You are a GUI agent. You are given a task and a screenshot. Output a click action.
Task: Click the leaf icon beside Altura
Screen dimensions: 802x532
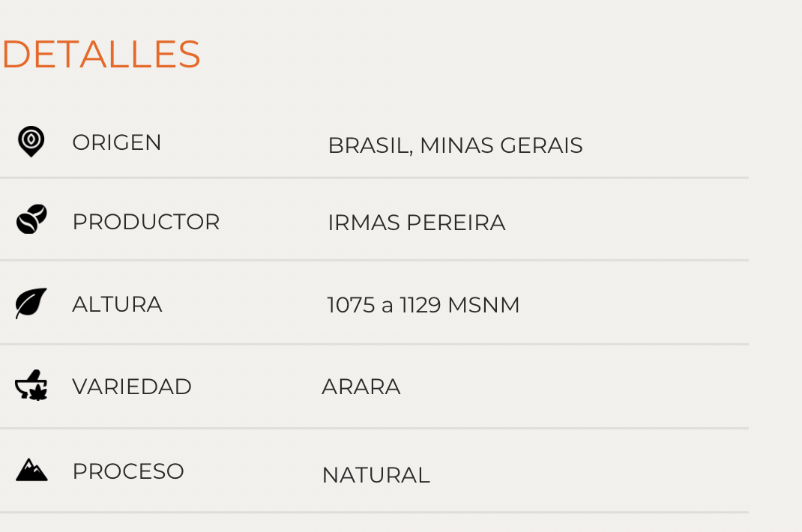(31, 303)
